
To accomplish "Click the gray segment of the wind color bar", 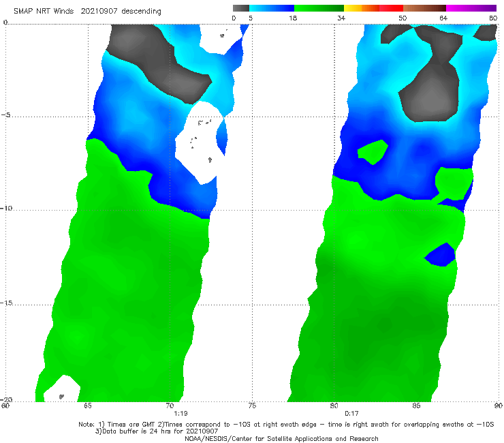I will 240,8.
